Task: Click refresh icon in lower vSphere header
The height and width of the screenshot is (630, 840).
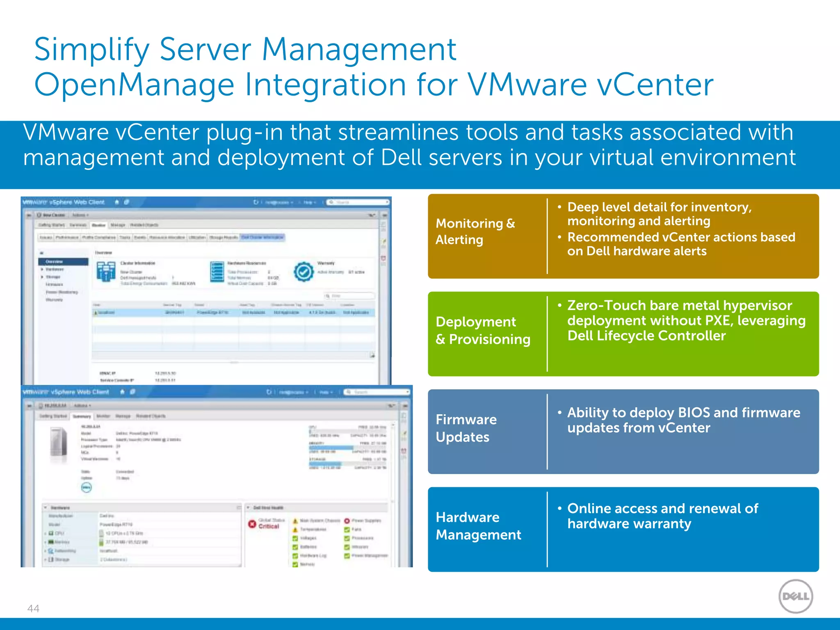Action: click(x=269, y=392)
